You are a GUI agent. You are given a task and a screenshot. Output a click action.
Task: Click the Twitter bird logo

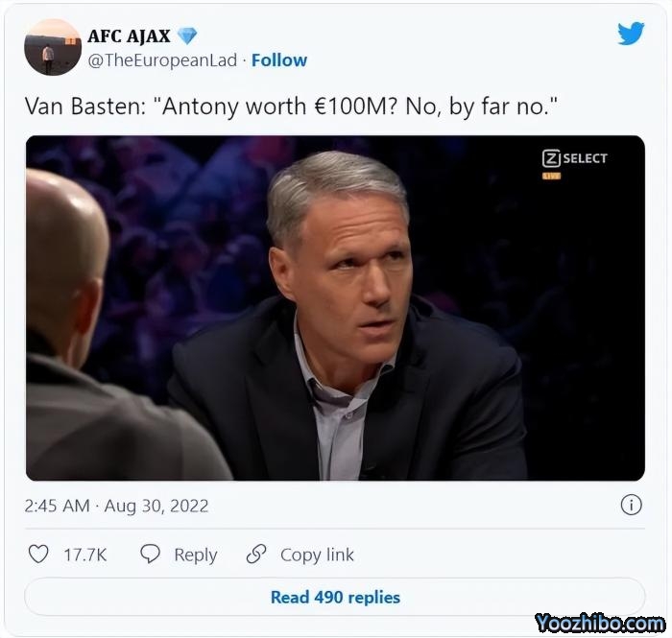[631, 33]
